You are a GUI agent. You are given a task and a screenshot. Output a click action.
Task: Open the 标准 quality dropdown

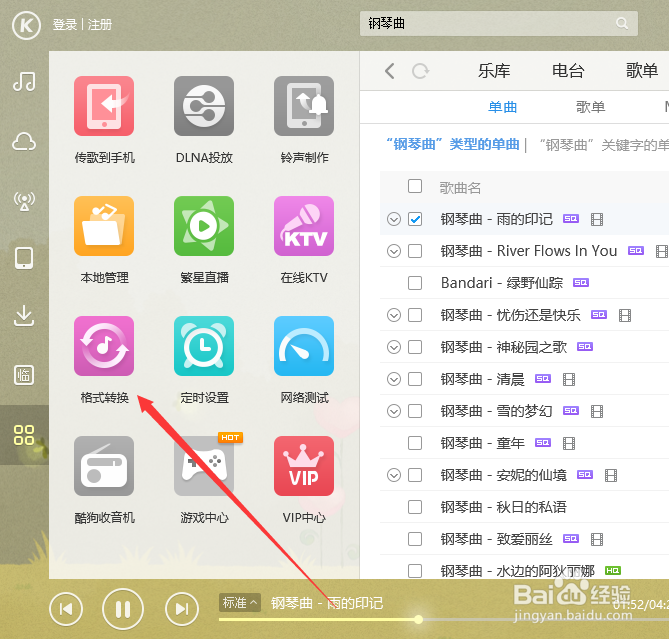pyautogui.click(x=240, y=603)
